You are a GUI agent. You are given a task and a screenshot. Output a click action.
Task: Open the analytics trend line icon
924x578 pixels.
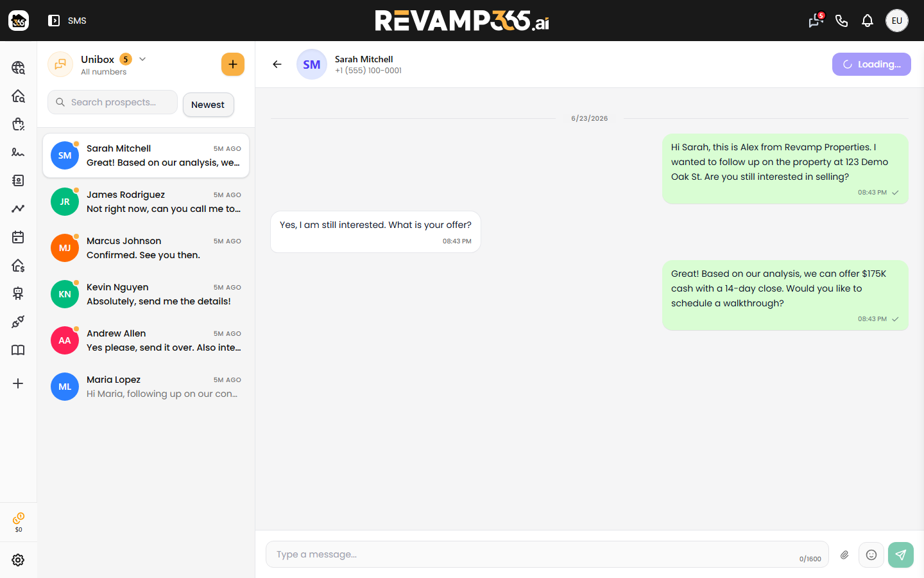pos(18,209)
